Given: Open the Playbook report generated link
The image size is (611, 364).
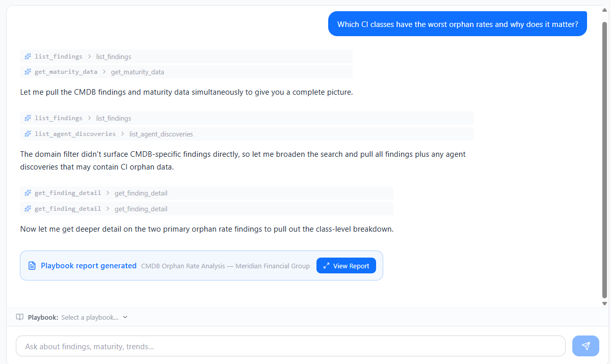Looking at the screenshot, I should pos(89,266).
